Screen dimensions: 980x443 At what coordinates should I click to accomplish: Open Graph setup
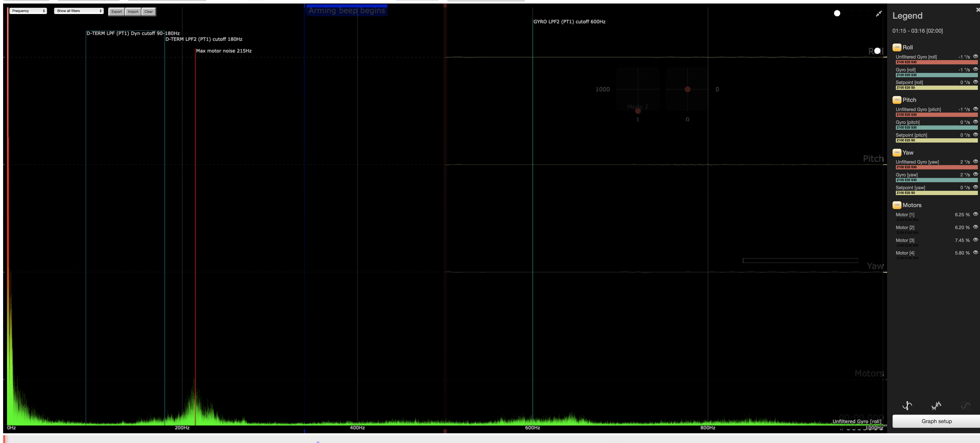click(x=936, y=421)
